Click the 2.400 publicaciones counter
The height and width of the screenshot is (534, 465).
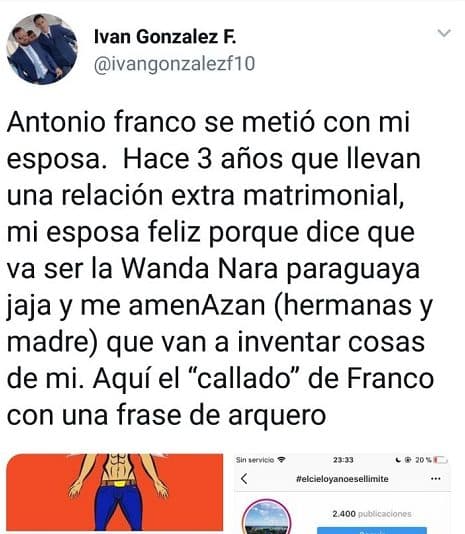click(x=372, y=514)
